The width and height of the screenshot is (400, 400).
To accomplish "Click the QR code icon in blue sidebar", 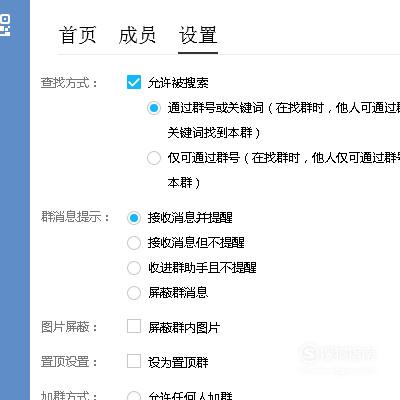I will click(x=5, y=25).
